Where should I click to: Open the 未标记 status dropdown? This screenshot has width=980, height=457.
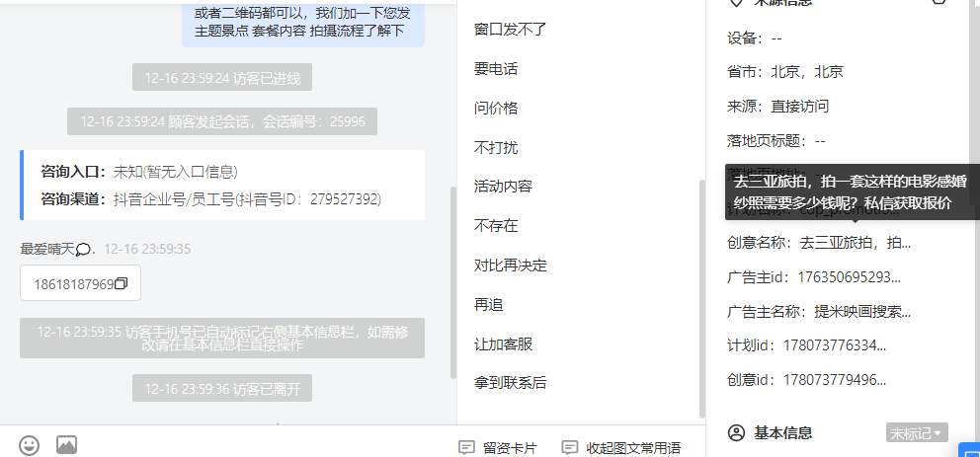coord(917,432)
